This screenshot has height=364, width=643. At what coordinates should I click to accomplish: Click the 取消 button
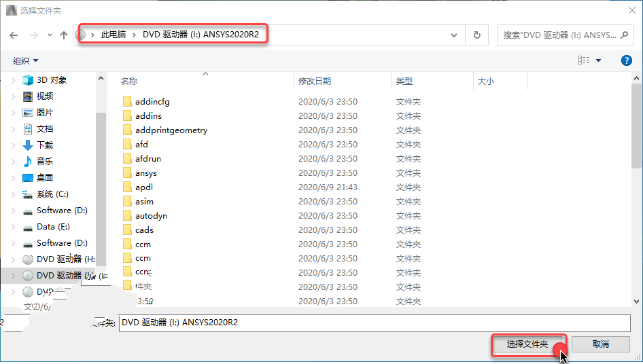601,344
